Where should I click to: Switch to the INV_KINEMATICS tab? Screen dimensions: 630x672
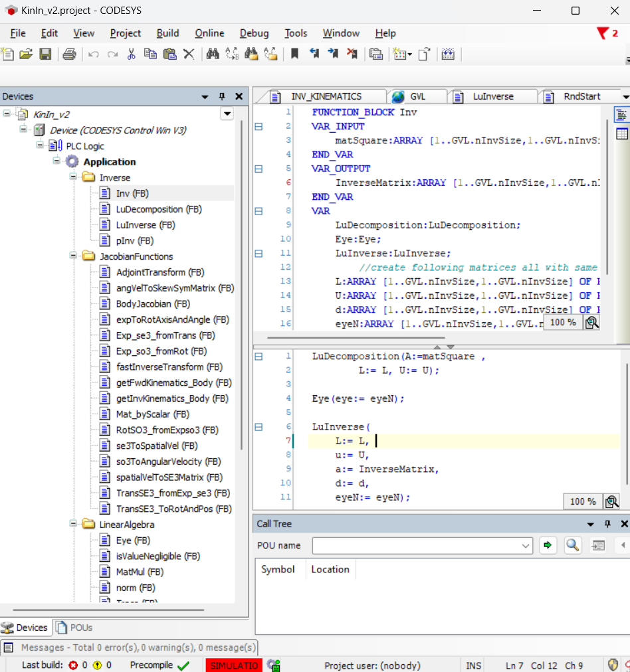tap(326, 97)
